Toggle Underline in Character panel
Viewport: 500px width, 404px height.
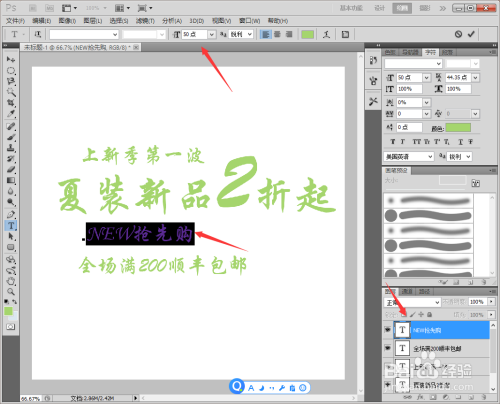(x=460, y=142)
